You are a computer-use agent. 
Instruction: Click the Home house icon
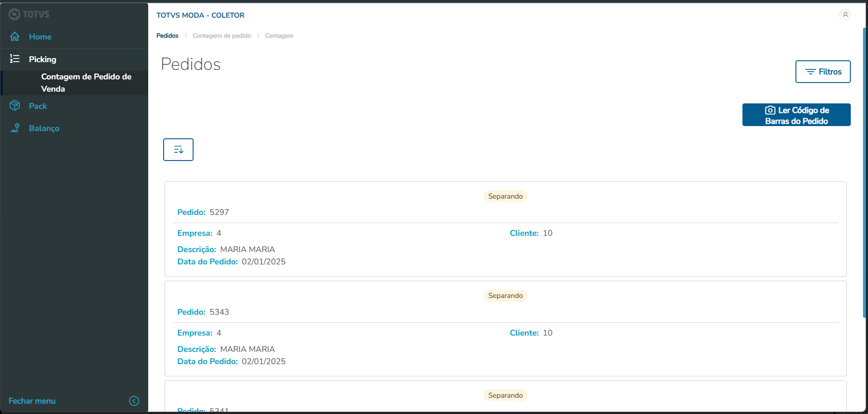[15, 36]
